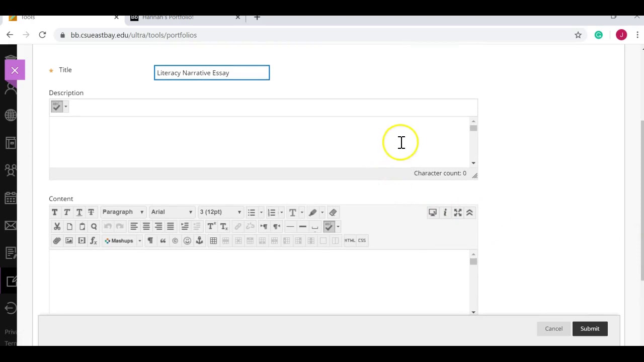The width and height of the screenshot is (644, 362).
Task: Close the panel with purple X
Action: (15, 70)
